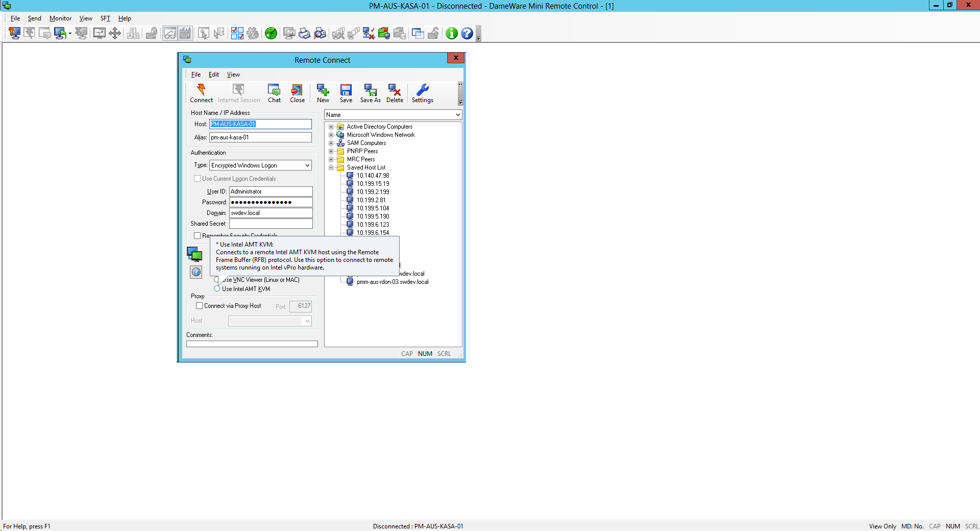Click the four-way arrows toolbar icon
The image size is (980, 531).
[x=115, y=33]
